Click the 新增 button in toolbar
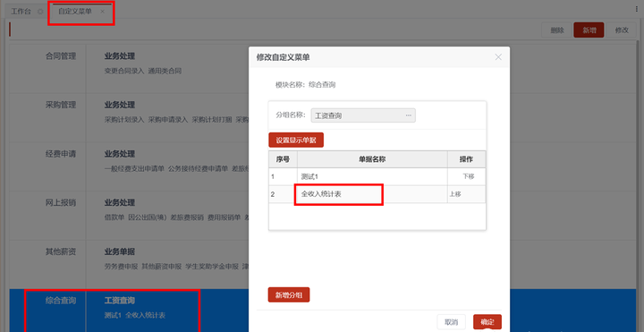This screenshot has width=644, height=332. point(589,30)
